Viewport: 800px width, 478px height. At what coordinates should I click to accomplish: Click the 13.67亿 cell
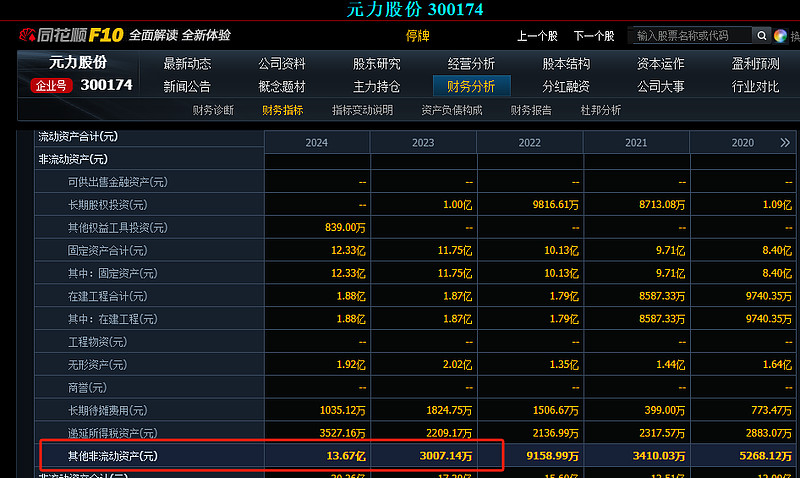tap(346, 456)
